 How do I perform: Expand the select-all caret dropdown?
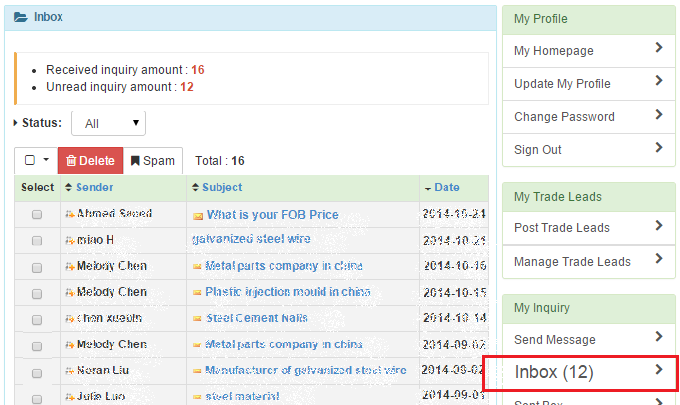(x=46, y=160)
